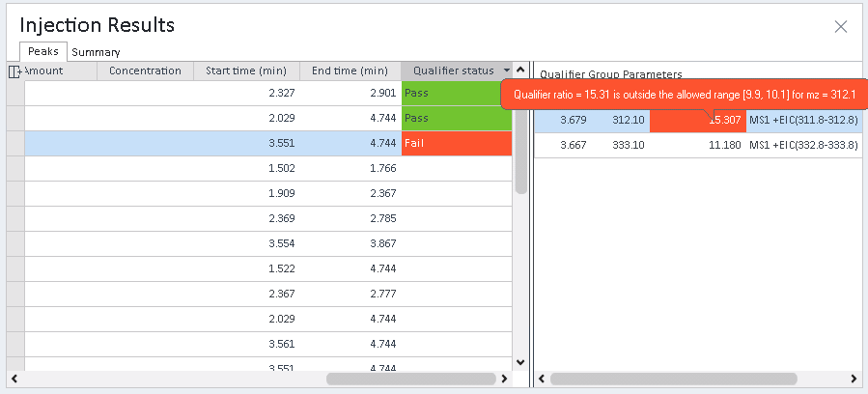Click start time 3.554 cell

(x=246, y=243)
